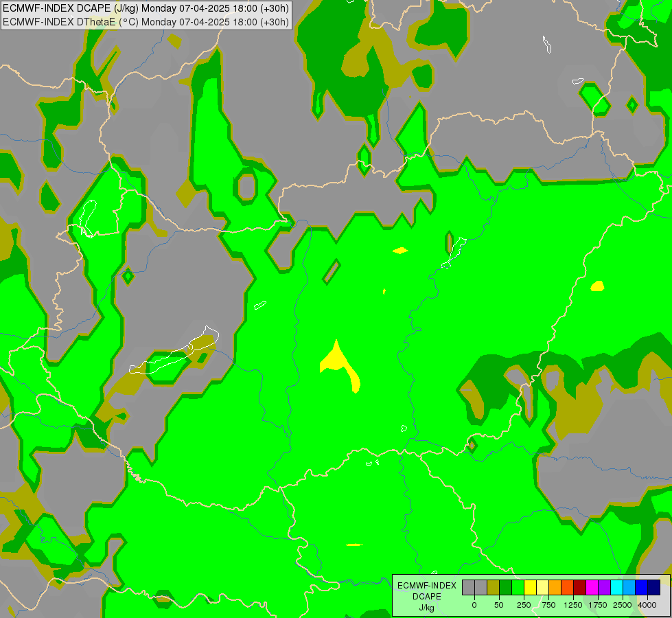Click the legend tick value '4000'
This screenshot has height=618, width=672.
click(647, 605)
